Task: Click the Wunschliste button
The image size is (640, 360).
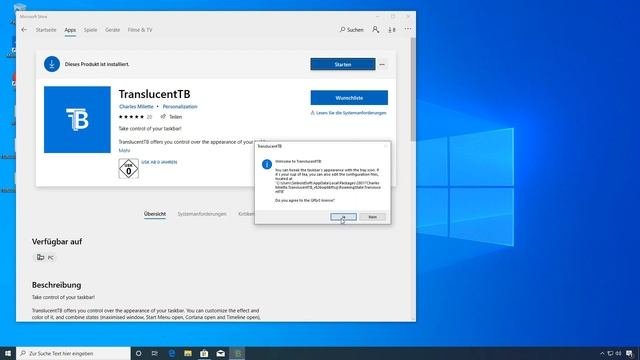Action: pyautogui.click(x=349, y=98)
